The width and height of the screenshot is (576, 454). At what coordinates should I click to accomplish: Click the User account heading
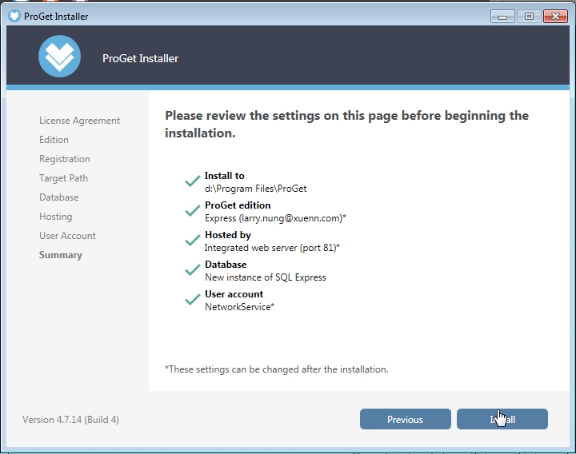click(234, 294)
